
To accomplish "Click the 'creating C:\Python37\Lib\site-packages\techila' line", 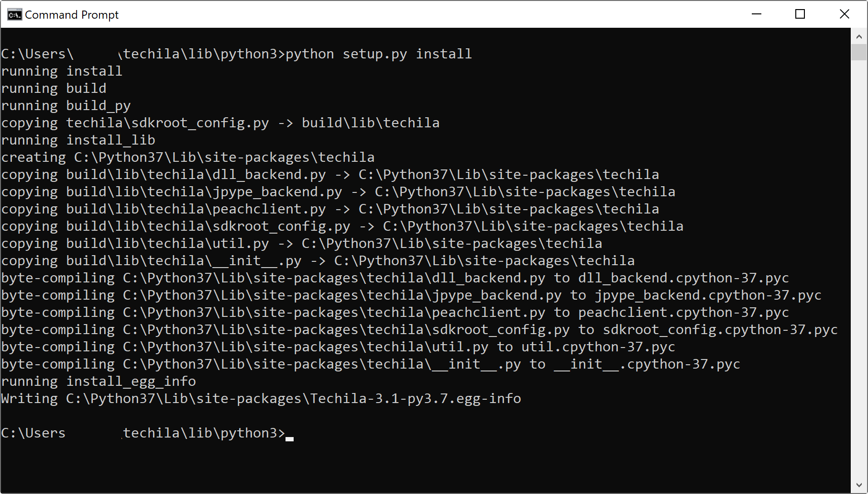I will point(188,157).
